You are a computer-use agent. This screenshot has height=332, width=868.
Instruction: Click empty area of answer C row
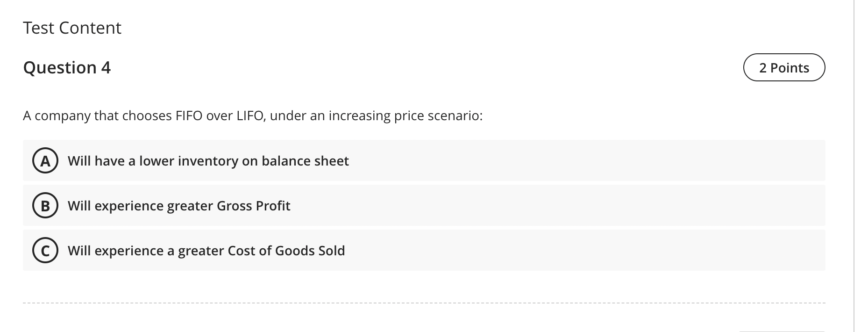pyautogui.click(x=584, y=250)
